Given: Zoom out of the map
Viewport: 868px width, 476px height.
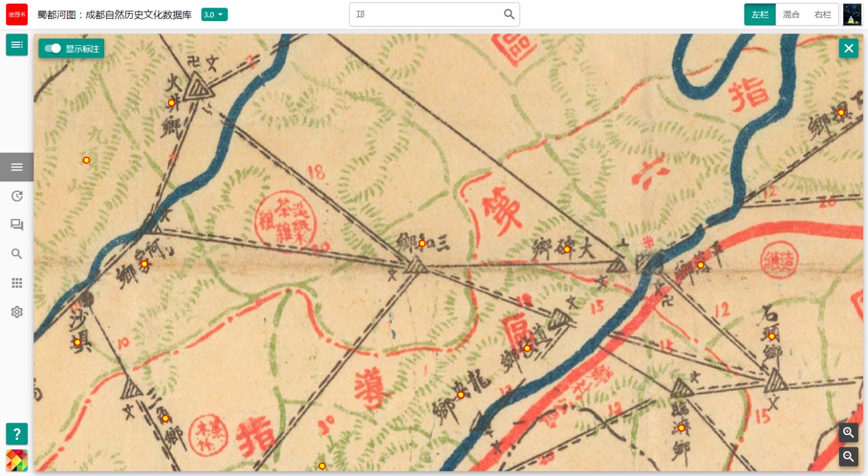Looking at the screenshot, I should [849, 457].
